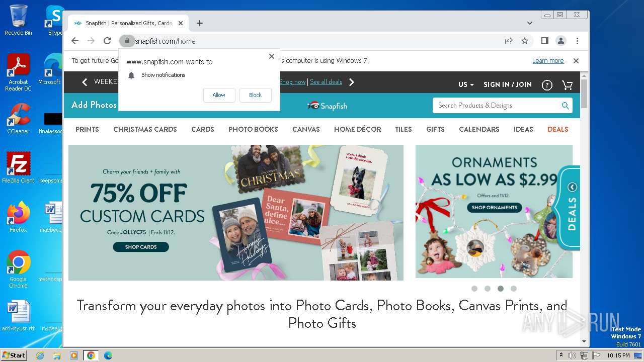Open the Learn more link
644x362 pixels.
(x=548, y=61)
